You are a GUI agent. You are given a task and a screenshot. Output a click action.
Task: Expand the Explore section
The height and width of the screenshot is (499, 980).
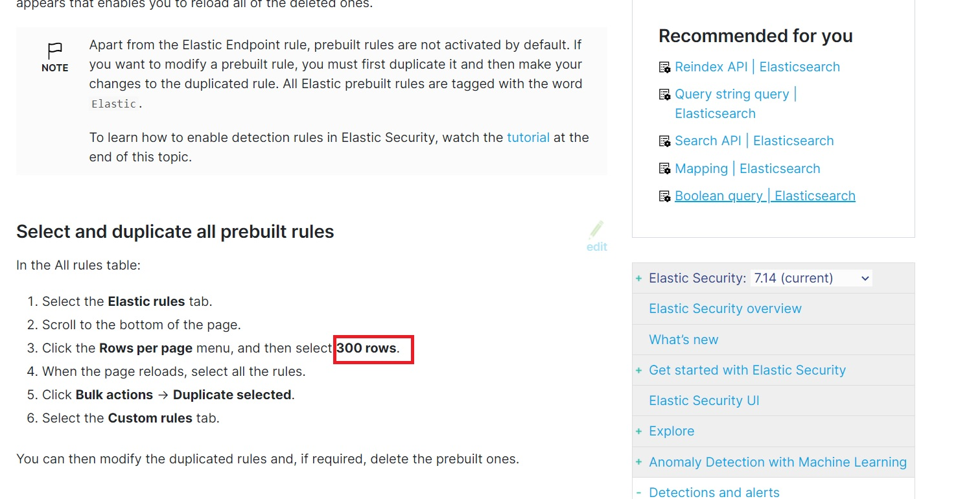638,431
